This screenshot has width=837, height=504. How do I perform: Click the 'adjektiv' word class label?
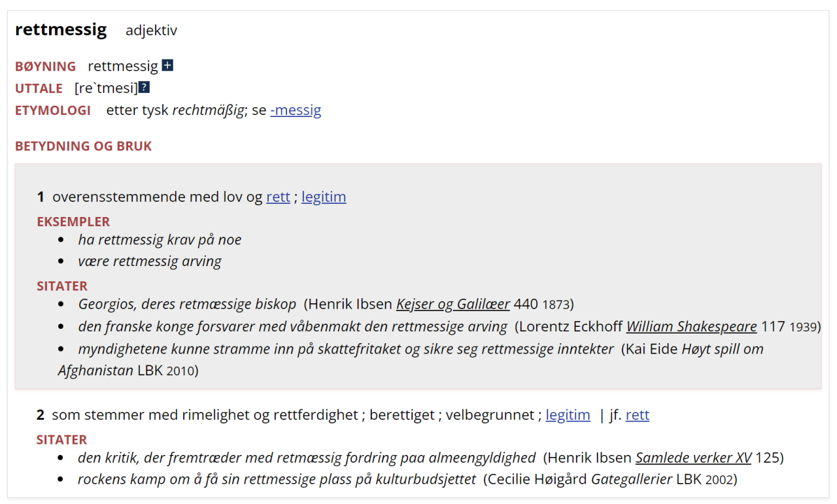click(x=151, y=31)
